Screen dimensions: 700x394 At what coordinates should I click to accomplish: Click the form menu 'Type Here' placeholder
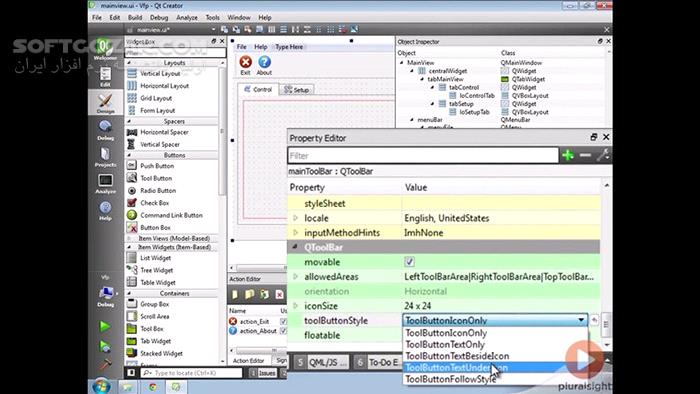point(289,47)
